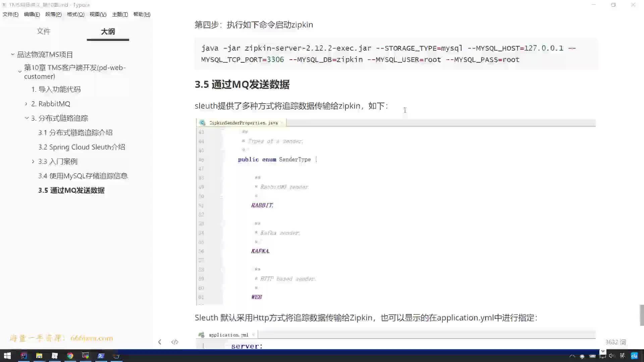
Task: Click 格式 toolbar menu
Action: [x=75, y=14]
